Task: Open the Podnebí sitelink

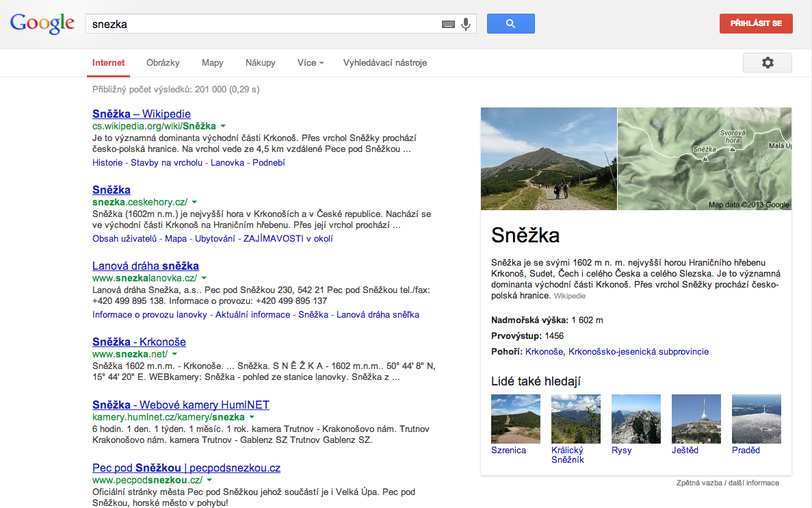Action: coord(268,163)
